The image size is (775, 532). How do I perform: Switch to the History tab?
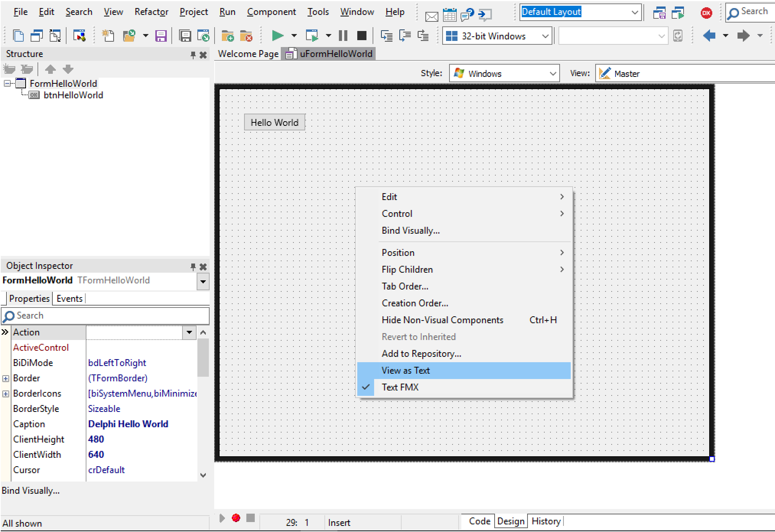click(x=546, y=521)
